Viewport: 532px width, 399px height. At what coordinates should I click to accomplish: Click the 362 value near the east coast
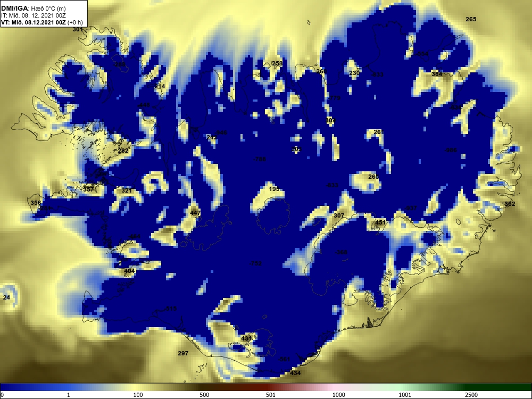click(x=510, y=204)
